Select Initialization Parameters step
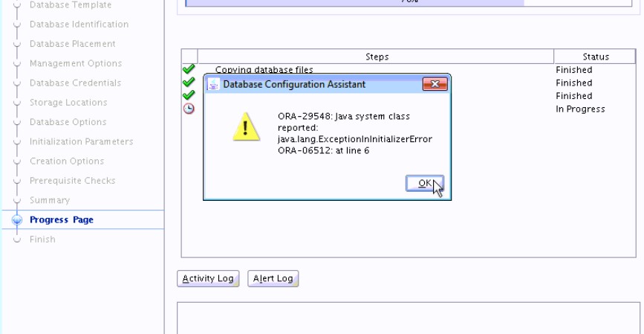The image size is (644, 334). (81, 141)
